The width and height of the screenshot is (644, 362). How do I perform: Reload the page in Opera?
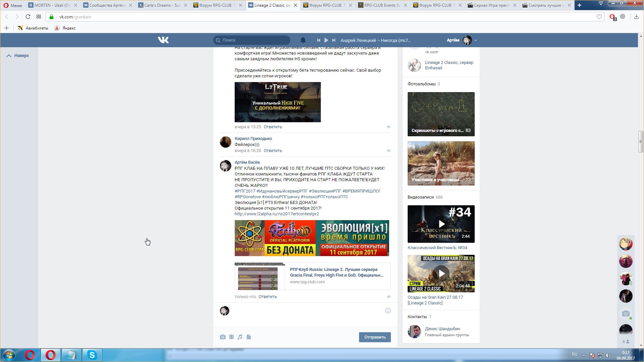tap(28, 17)
